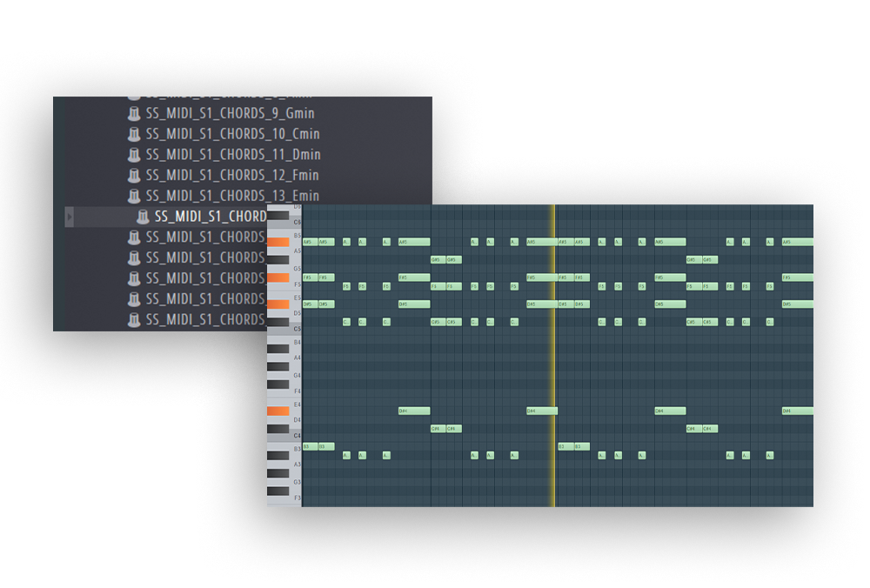Click the MIDI icon on the highlighted browser row

(143, 217)
